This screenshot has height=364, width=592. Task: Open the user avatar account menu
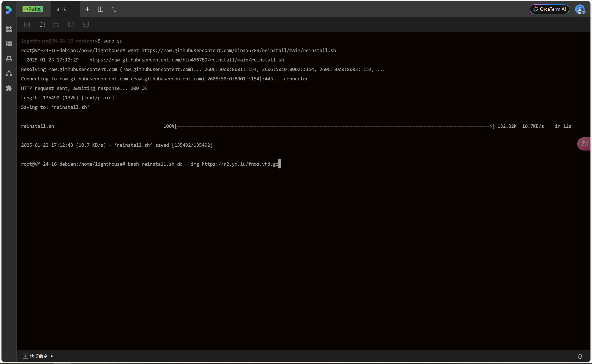click(580, 9)
